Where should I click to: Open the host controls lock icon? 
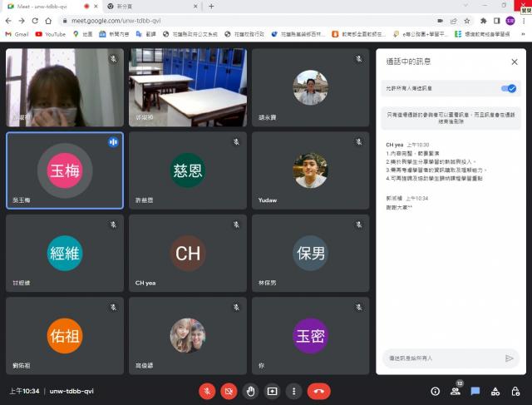pos(515,390)
